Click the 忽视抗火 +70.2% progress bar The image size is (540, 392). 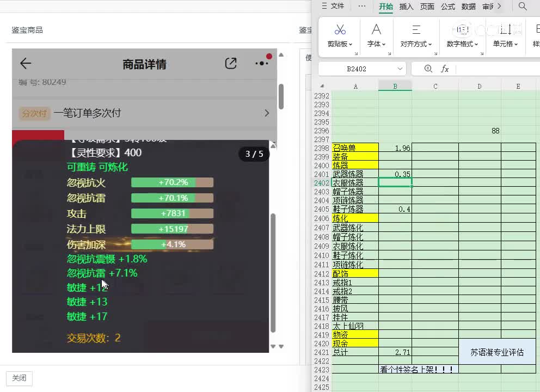coord(172,182)
